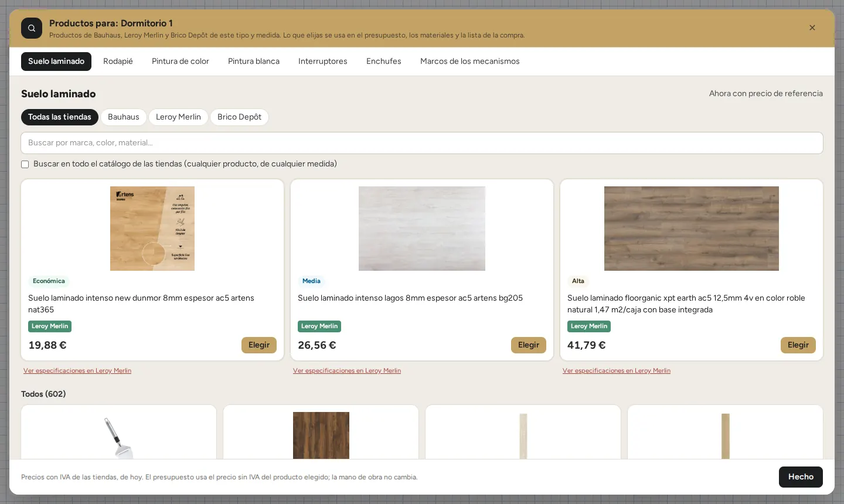Confirm with the Hecho button
This screenshot has width=844, height=504.
(x=801, y=477)
